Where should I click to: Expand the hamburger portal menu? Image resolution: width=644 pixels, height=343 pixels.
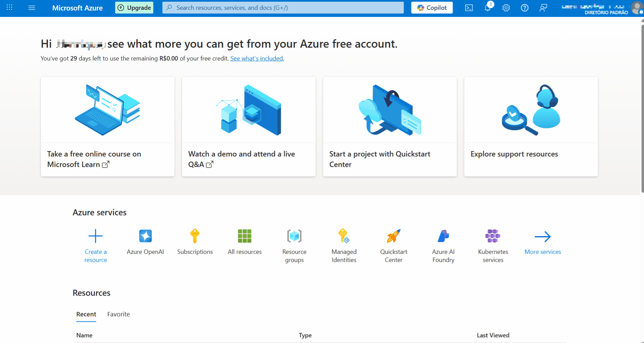tap(32, 8)
